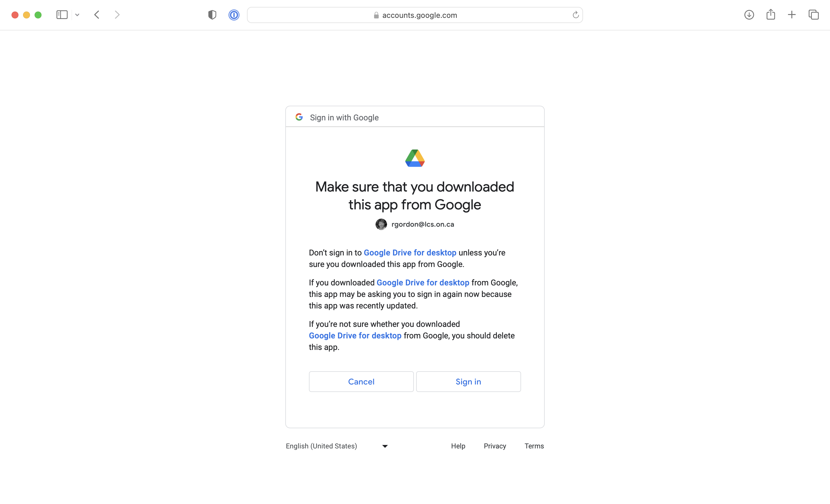Click the forward navigation arrow
830x504 pixels.
click(117, 15)
